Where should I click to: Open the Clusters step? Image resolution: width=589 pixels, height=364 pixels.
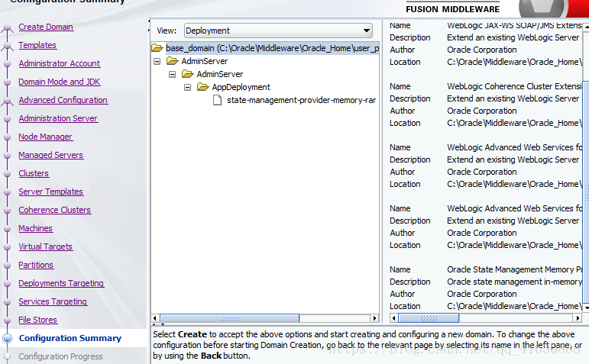34,173
